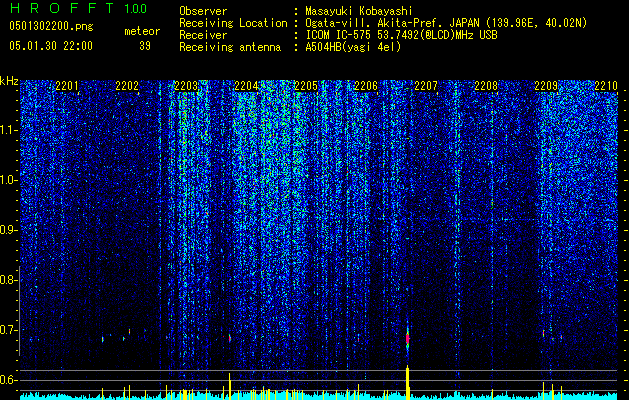Click the Observer label

pyautogui.click(x=203, y=11)
